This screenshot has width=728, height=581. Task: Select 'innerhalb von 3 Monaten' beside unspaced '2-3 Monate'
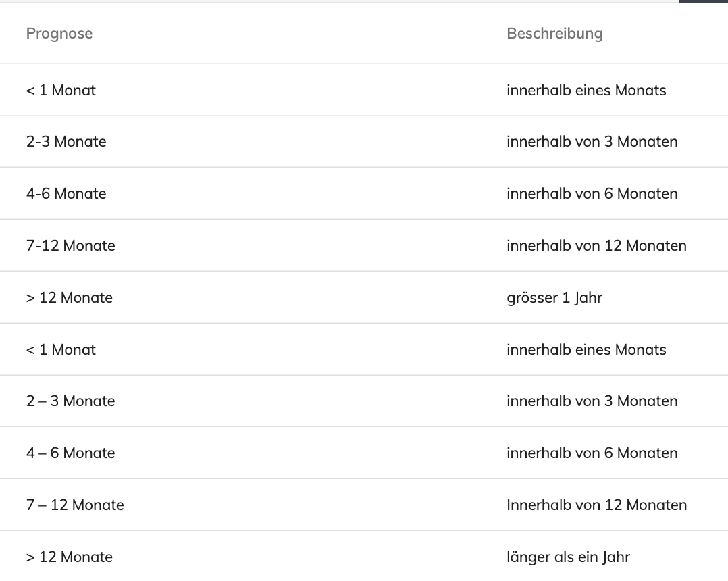[x=592, y=142]
